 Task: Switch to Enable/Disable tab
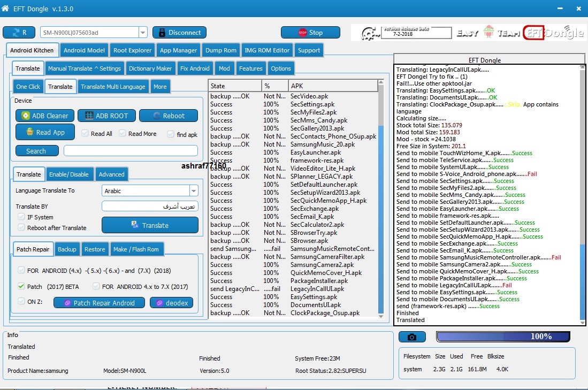69,174
